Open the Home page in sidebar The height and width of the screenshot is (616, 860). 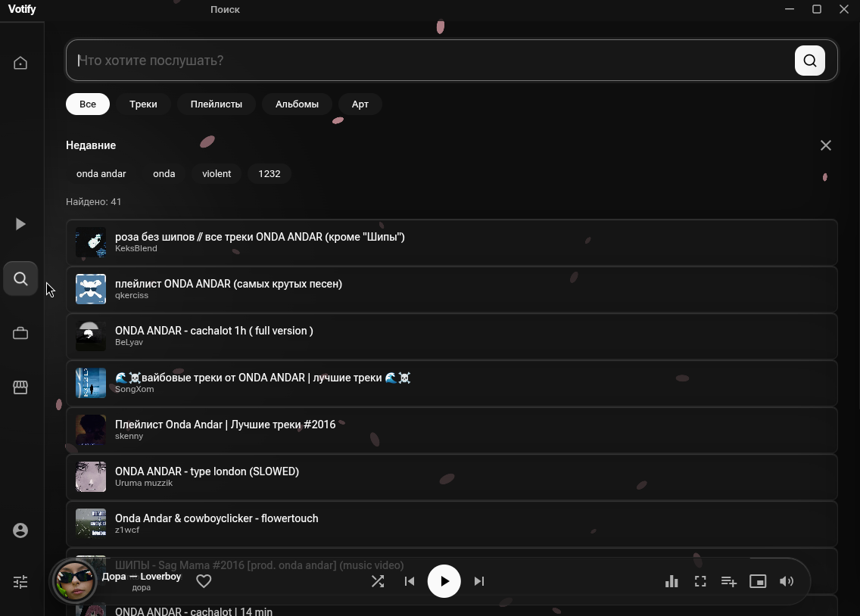[x=20, y=63]
